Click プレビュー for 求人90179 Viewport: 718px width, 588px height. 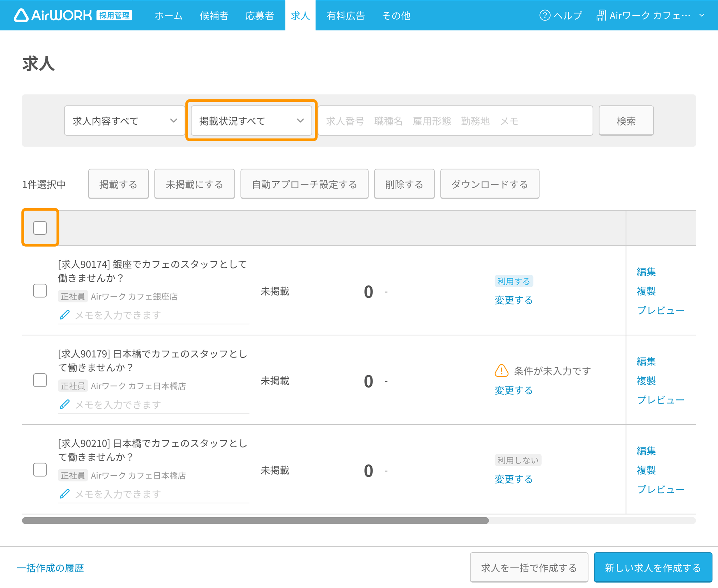pyautogui.click(x=661, y=400)
